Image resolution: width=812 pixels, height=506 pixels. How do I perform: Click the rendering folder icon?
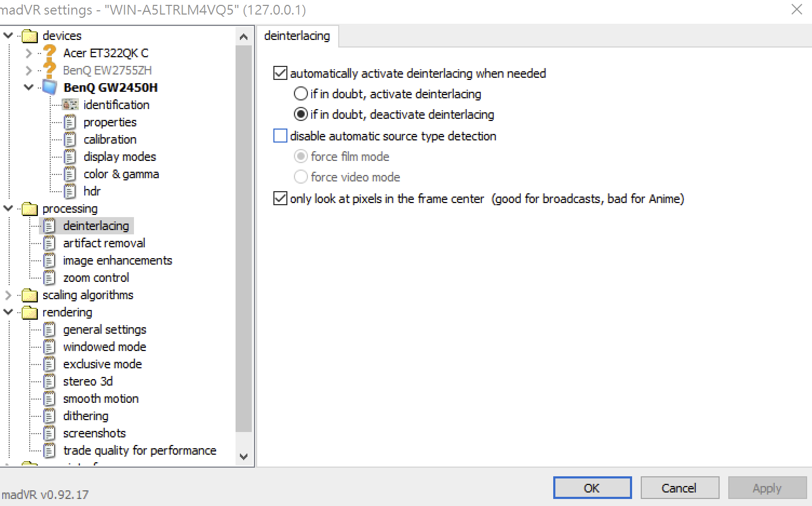click(30, 313)
